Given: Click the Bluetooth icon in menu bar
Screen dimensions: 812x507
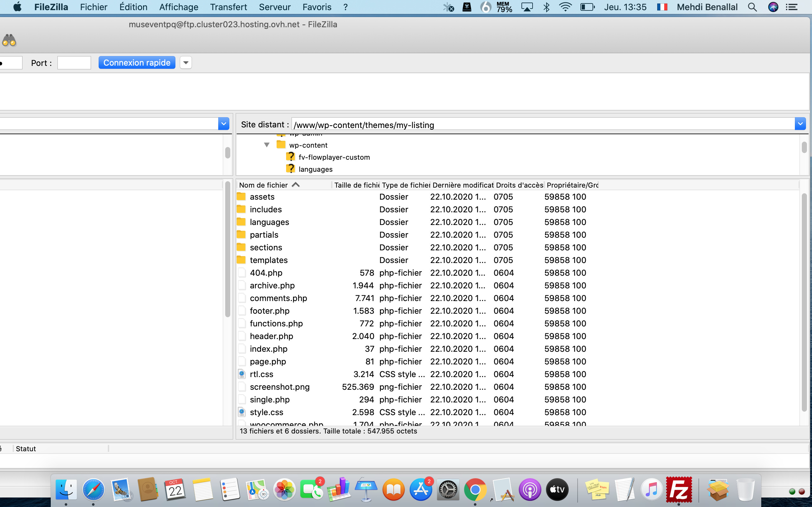Looking at the screenshot, I should point(546,7).
